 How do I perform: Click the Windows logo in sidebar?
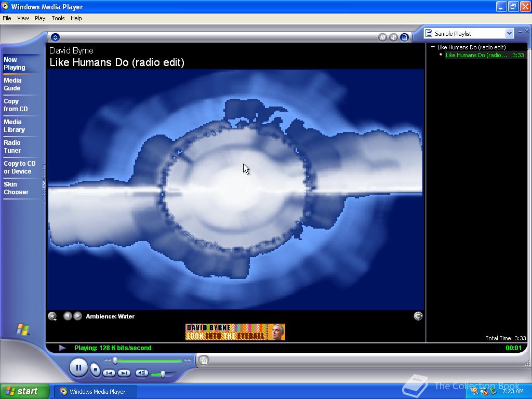(x=23, y=329)
